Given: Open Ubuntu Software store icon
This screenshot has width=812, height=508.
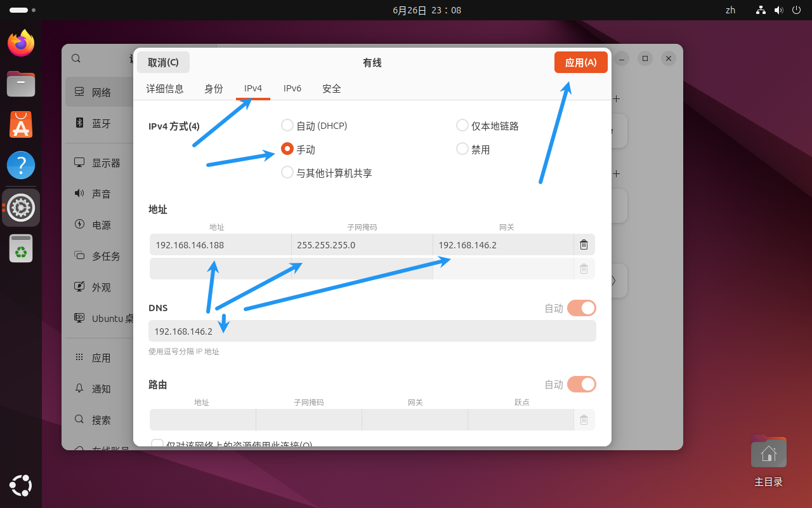Looking at the screenshot, I should pyautogui.click(x=21, y=125).
